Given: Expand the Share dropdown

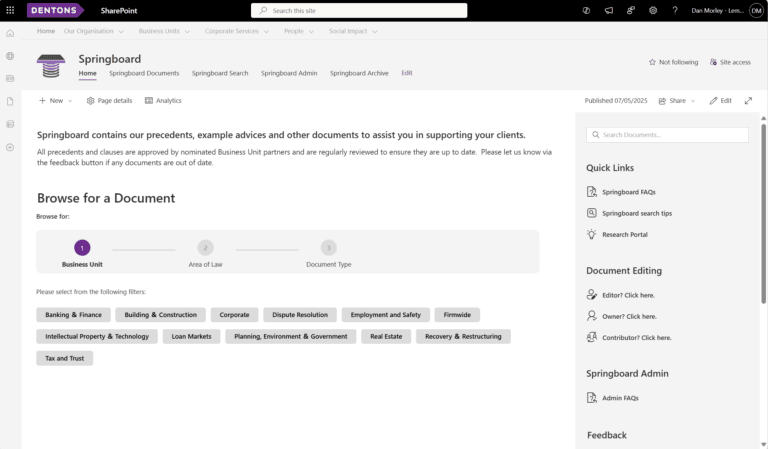Looking at the screenshot, I should point(677,101).
